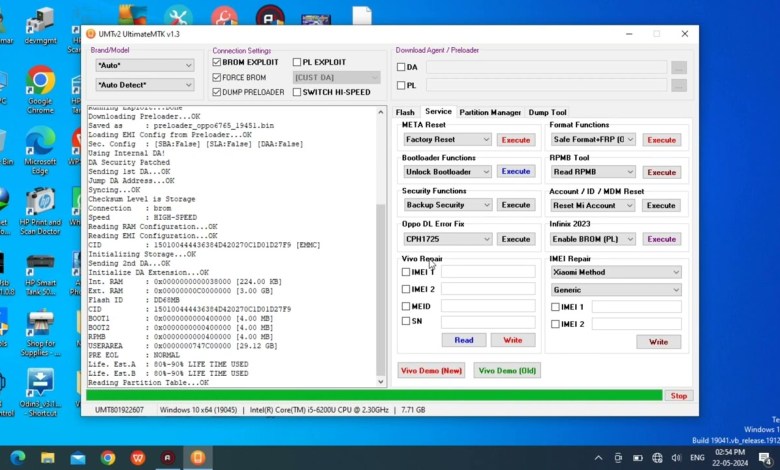This screenshot has height=470, width=780.
Task: Execute Unlock Bootloader function
Action: pyautogui.click(x=516, y=172)
